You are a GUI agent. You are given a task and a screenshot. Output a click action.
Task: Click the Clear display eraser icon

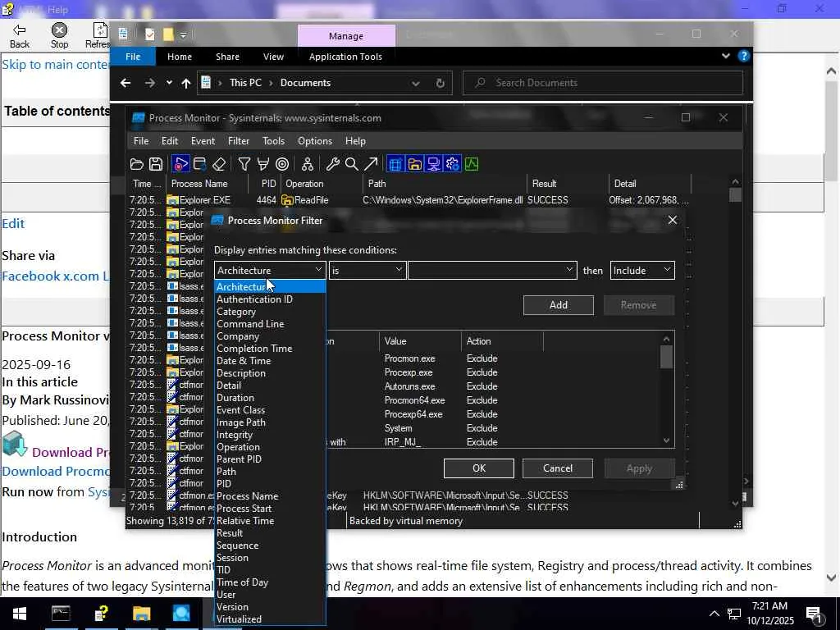tap(219, 164)
